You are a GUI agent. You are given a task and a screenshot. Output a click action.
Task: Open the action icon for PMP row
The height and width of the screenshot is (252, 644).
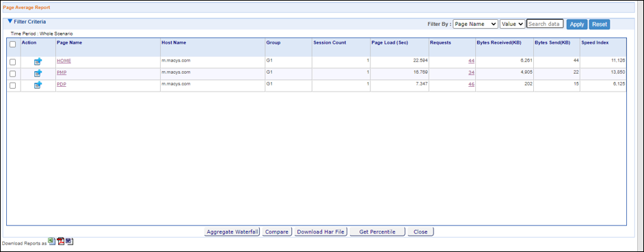point(38,74)
